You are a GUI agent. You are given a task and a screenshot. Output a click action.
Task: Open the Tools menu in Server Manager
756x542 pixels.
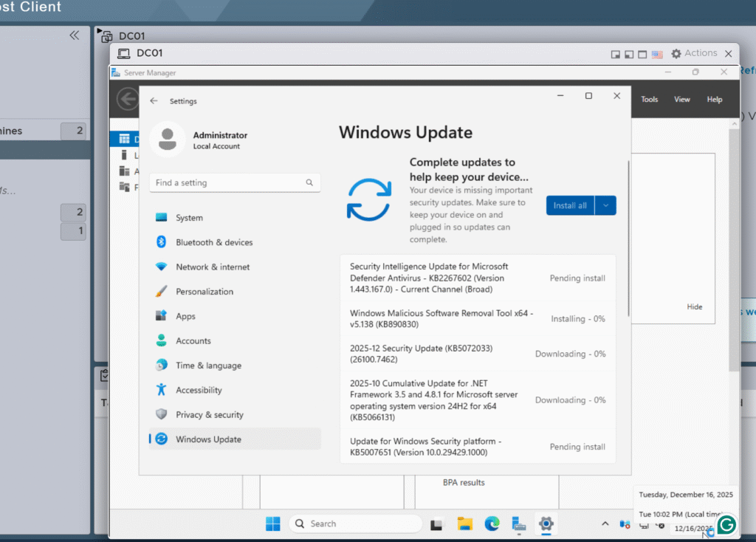649,100
